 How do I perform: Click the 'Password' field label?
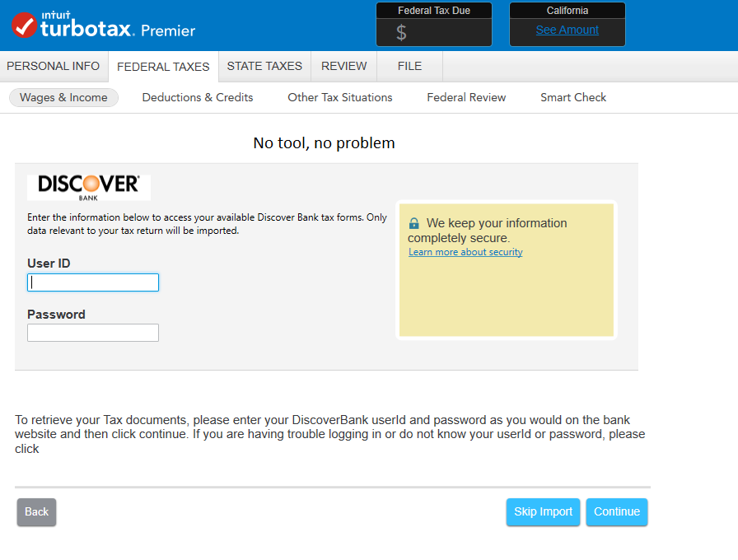(56, 315)
